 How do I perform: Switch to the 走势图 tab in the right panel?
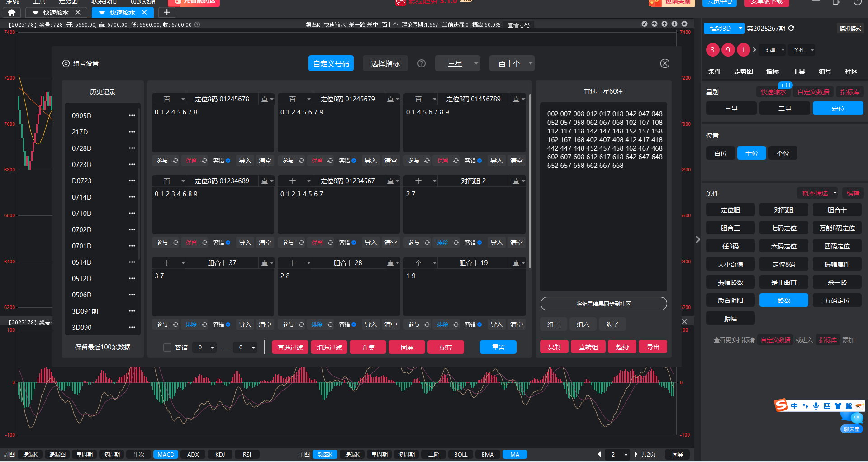pos(743,71)
